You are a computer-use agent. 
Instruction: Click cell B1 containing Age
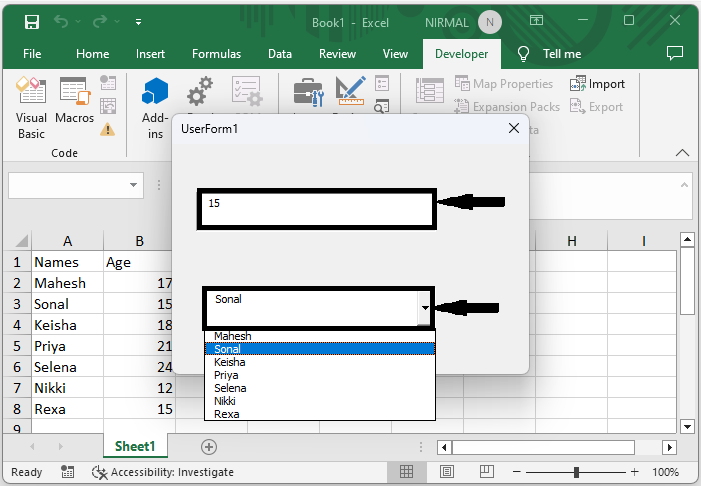tap(139, 262)
